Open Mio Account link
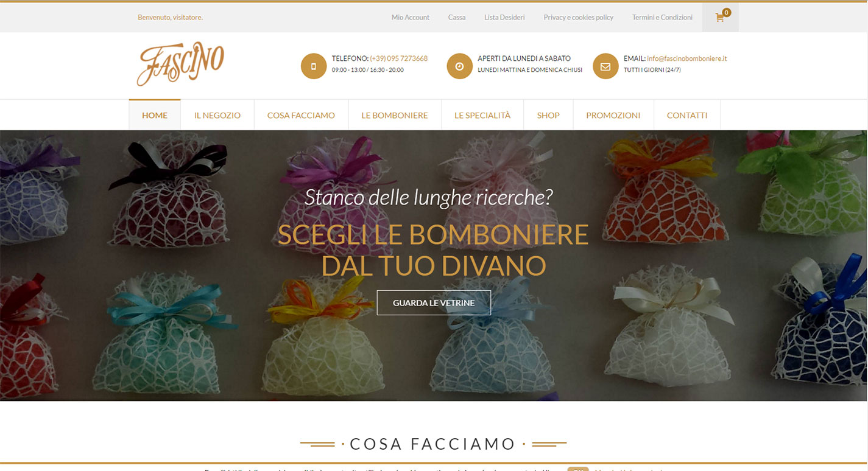Image resolution: width=868 pixels, height=471 pixels. (x=411, y=18)
